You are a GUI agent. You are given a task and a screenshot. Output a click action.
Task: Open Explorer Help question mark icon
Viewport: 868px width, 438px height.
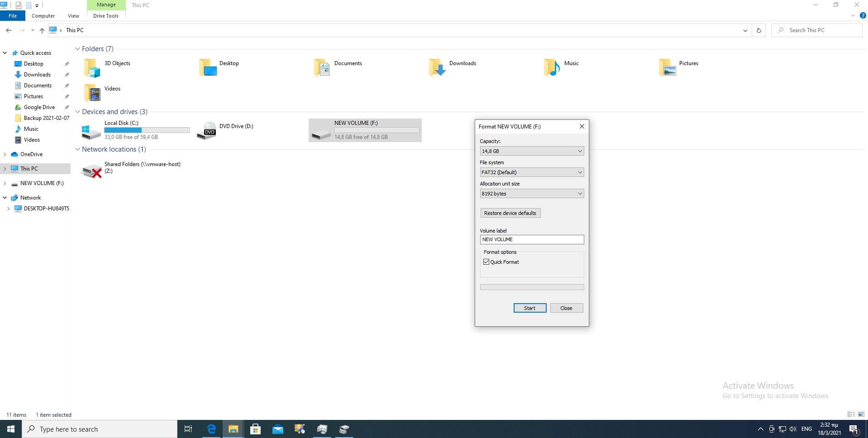tap(863, 15)
